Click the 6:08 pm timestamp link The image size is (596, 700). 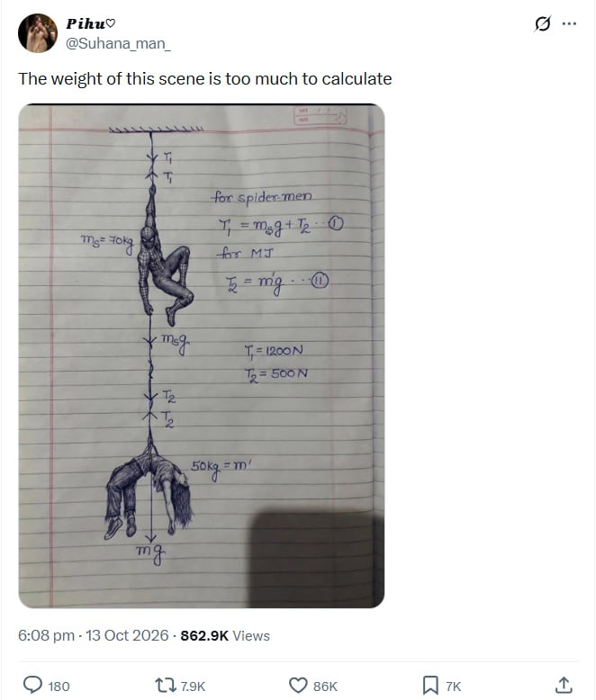[x=46, y=635]
